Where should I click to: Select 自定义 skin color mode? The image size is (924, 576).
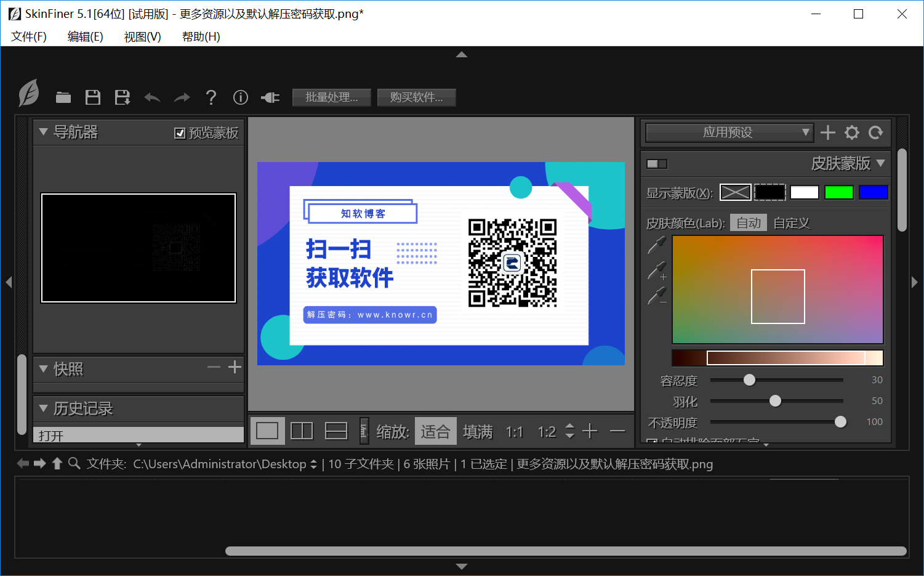click(792, 223)
